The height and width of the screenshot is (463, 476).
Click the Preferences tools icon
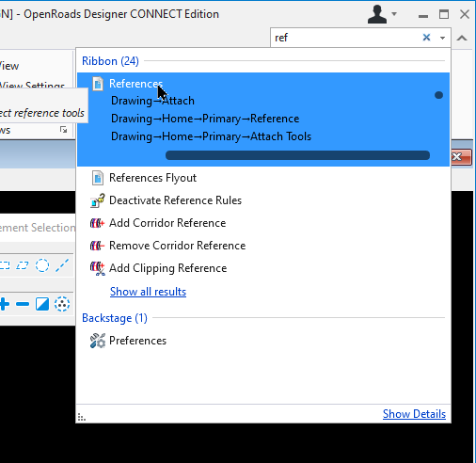98,341
